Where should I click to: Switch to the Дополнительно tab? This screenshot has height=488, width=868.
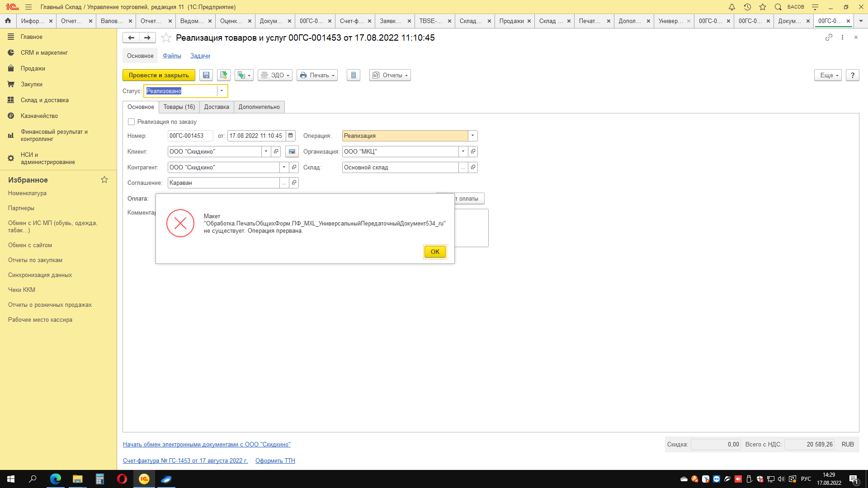coord(259,107)
